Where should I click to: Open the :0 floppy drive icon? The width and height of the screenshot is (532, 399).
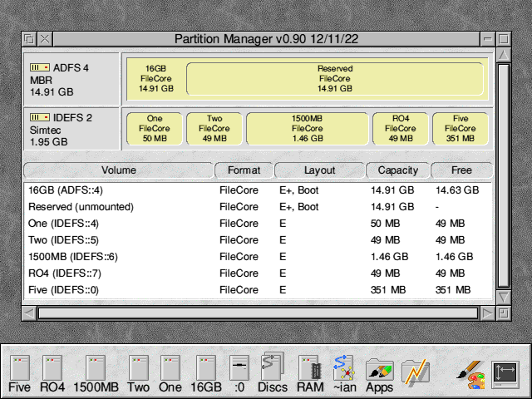click(239, 373)
